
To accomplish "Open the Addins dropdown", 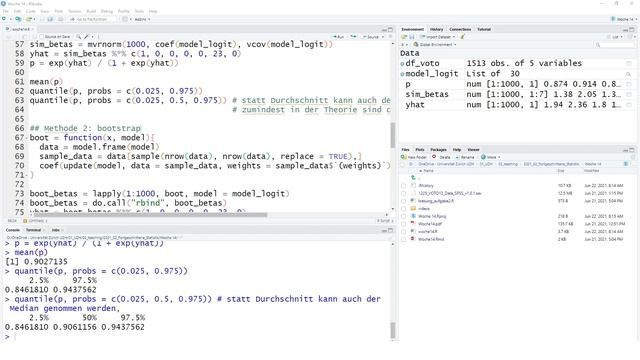I will [142, 19].
